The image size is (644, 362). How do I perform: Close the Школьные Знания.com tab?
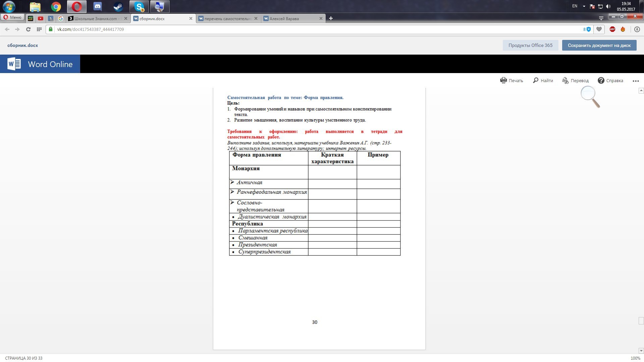126,18
